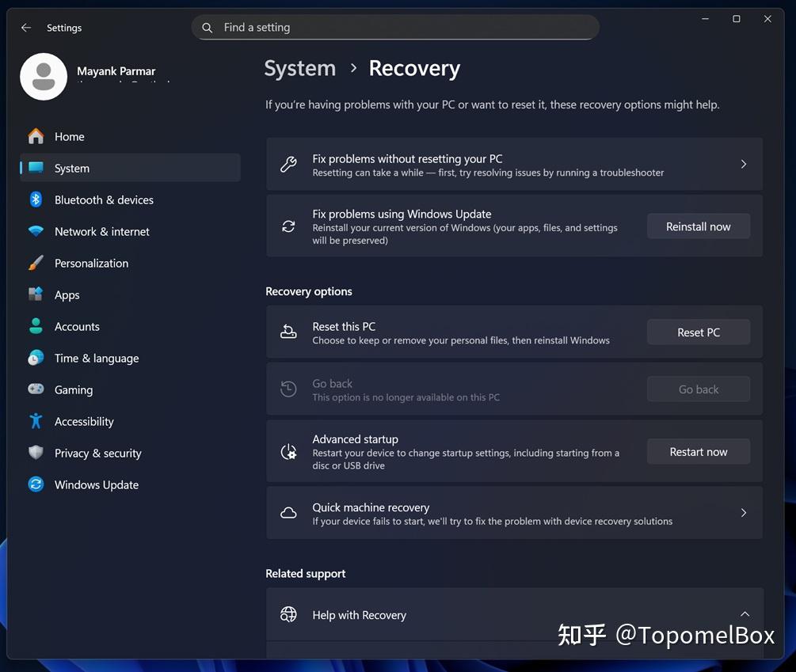Click the Help with Recovery globe icon
796x672 pixels.
288,614
